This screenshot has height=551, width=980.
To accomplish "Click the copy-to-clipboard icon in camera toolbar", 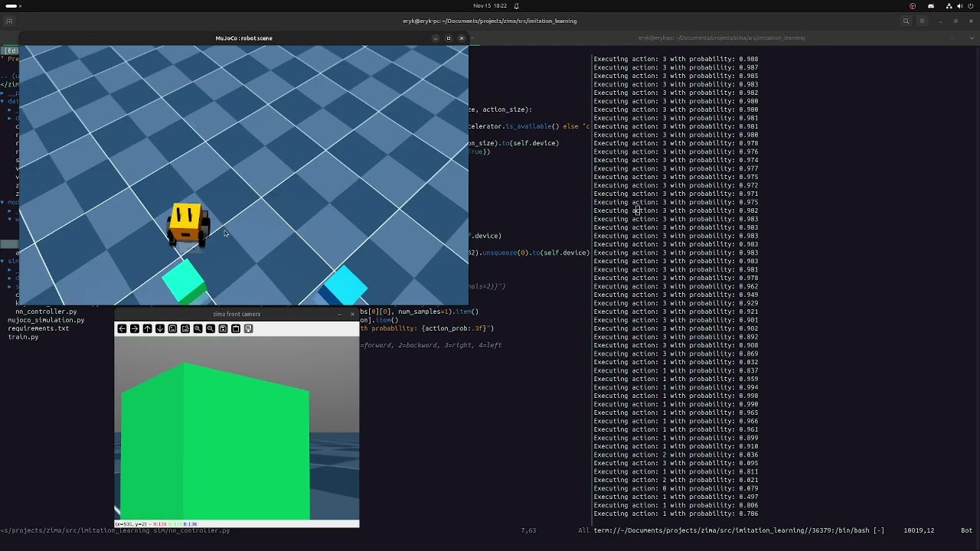I will 236,328.
